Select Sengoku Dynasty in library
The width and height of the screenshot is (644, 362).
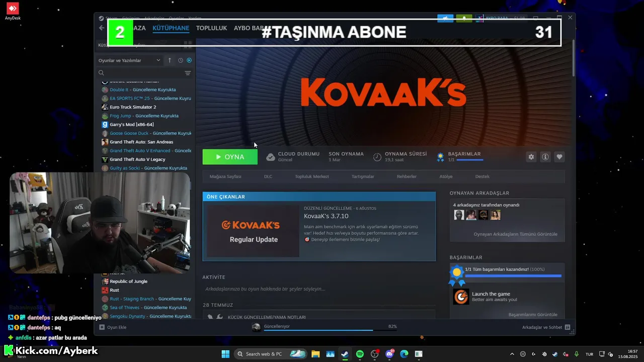click(146, 316)
